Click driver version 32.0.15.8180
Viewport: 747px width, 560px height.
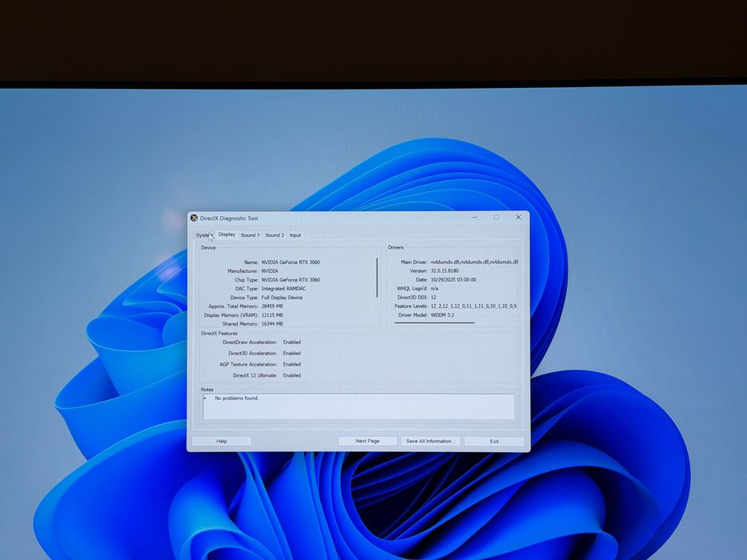(444, 271)
